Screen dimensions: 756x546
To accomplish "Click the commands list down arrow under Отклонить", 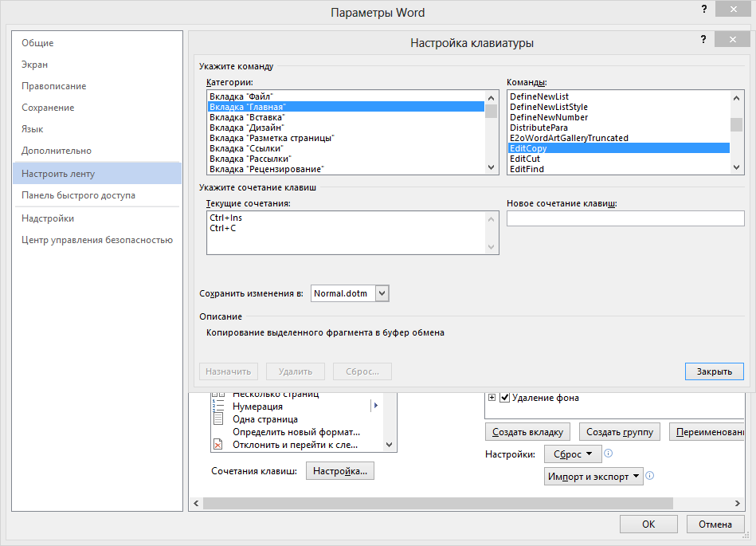I will pos(390,445).
